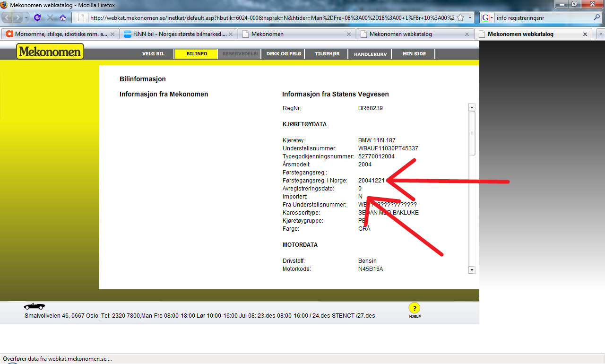Select the fuel value 'Bensin'
The image size is (605, 364).
click(367, 260)
